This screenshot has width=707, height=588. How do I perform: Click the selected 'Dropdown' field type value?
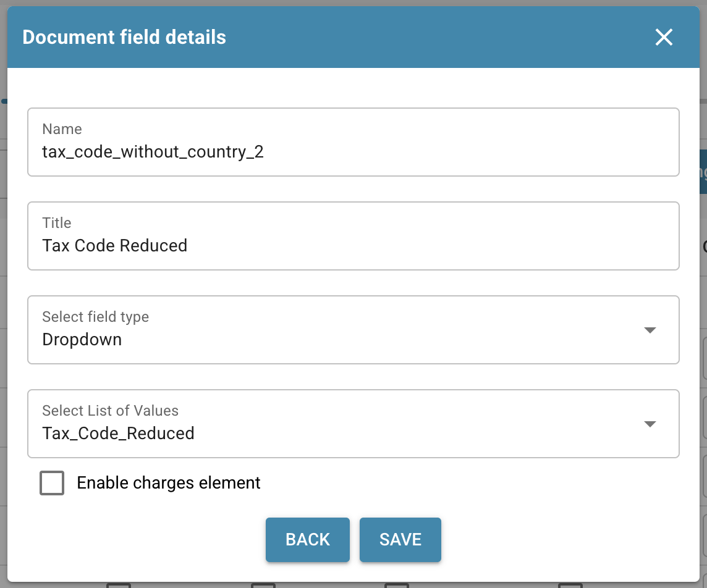82,340
